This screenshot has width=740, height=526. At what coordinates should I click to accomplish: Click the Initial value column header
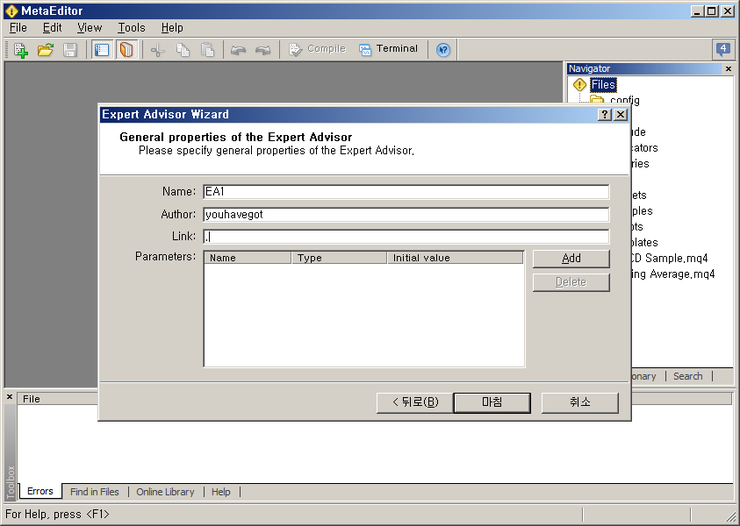tap(455, 258)
